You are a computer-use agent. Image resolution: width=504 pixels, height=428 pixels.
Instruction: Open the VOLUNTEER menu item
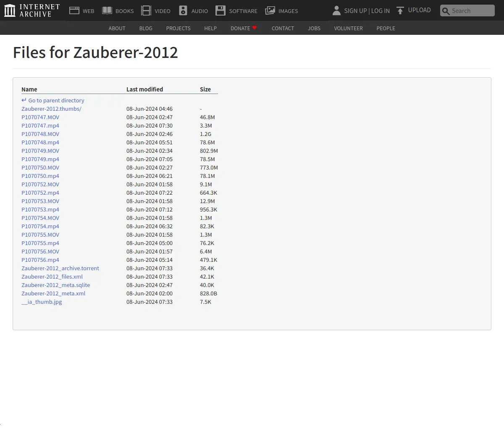coord(349,28)
